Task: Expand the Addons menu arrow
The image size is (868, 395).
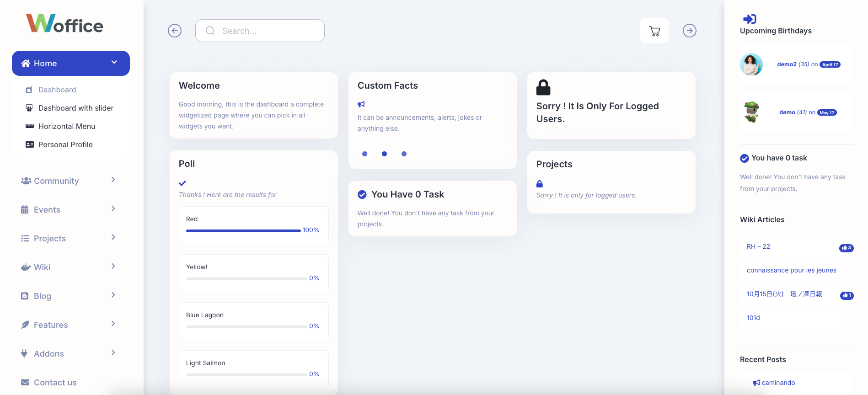Action: click(x=113, y=352)
